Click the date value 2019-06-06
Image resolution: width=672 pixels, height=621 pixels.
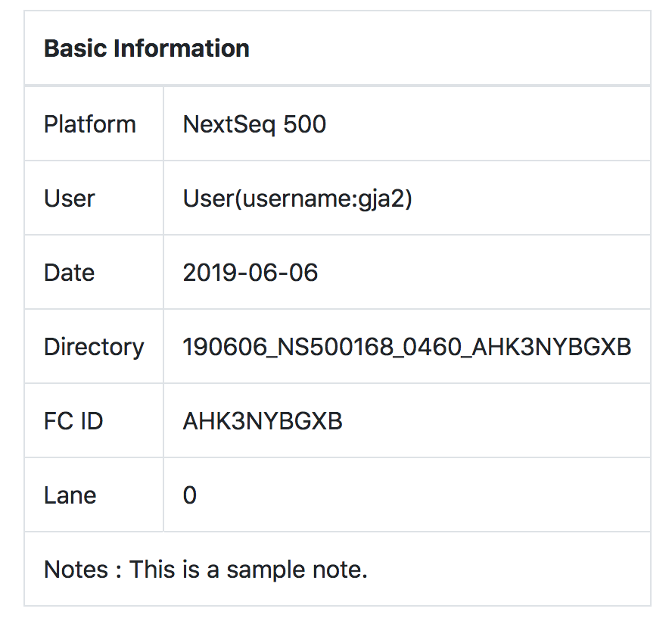tap(250, 273)
